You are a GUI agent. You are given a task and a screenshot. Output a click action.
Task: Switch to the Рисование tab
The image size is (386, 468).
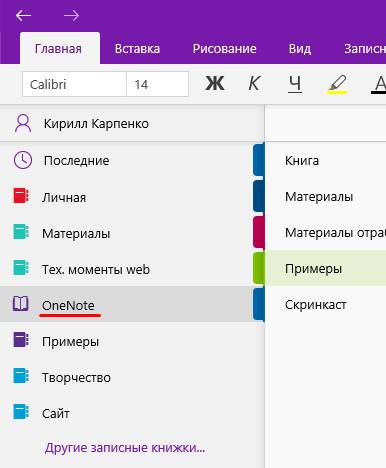[x=225, y=49]
